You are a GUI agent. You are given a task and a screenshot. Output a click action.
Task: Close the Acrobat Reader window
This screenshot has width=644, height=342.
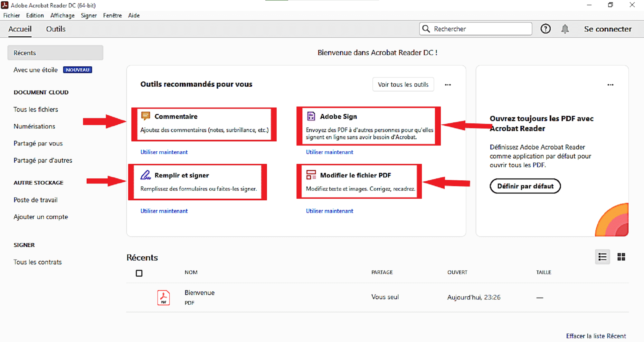tap(632, 5)
